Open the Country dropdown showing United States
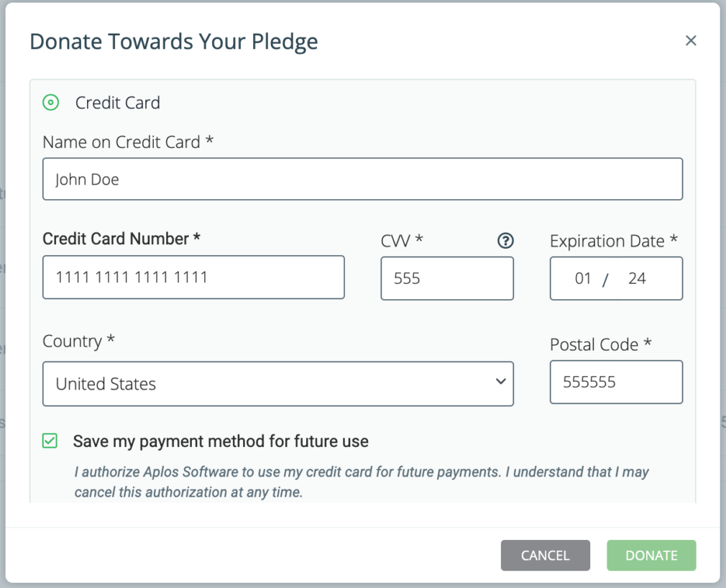The image size is (726, 588). tap(277, 383)
